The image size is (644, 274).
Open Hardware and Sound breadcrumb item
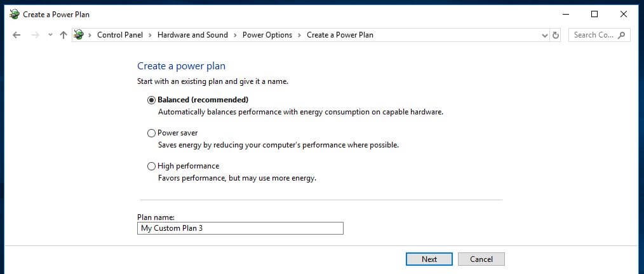pos(192,35)
